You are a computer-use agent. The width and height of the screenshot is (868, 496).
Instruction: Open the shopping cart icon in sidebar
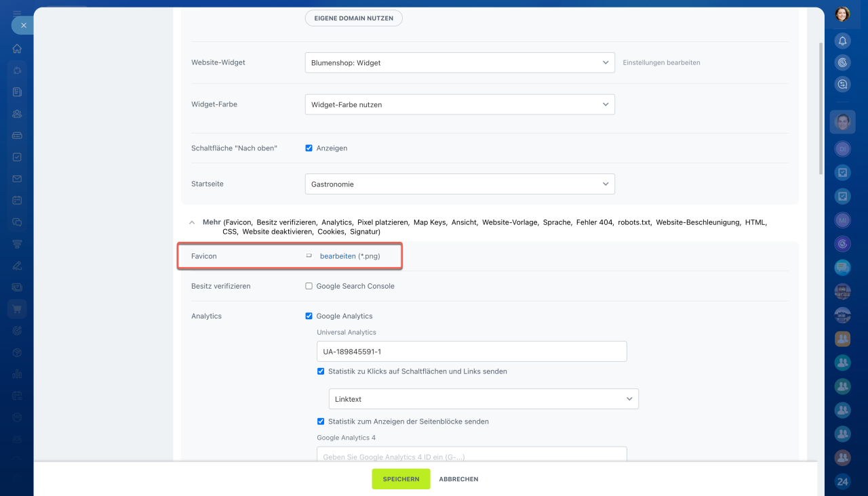click(x=17, y=309)
